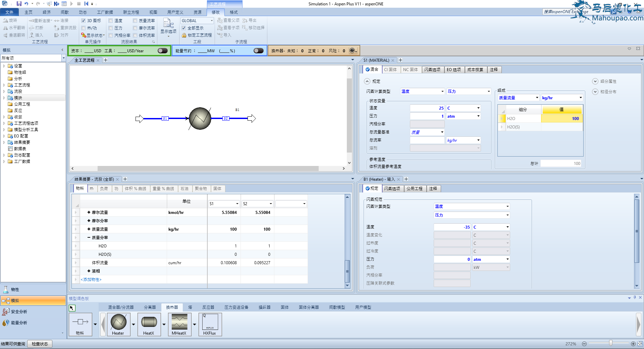Open the File (文件) menu
The image size is (644, 349).
click(x=9, y=12)
